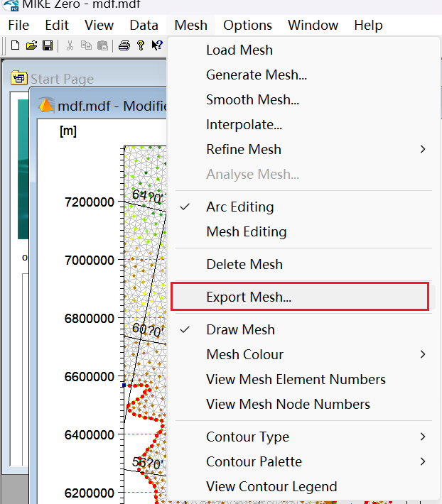
Task: Click the 6200000 axis label
Action: [90, 493]
